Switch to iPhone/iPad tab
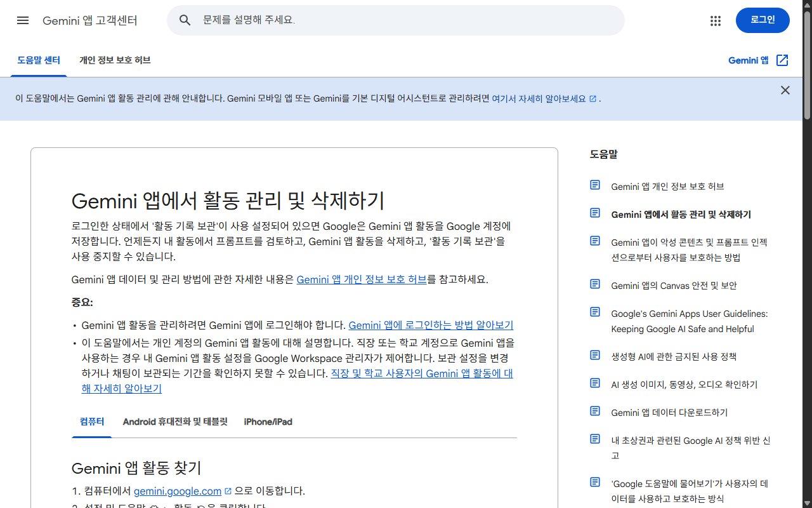 [x=268, y=422]
